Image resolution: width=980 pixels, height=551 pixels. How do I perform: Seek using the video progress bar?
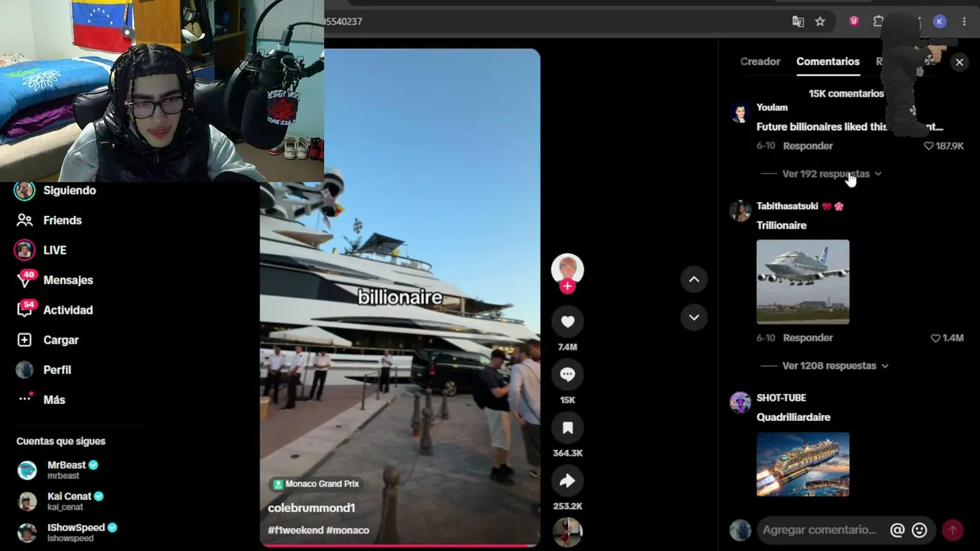point(400,546)
